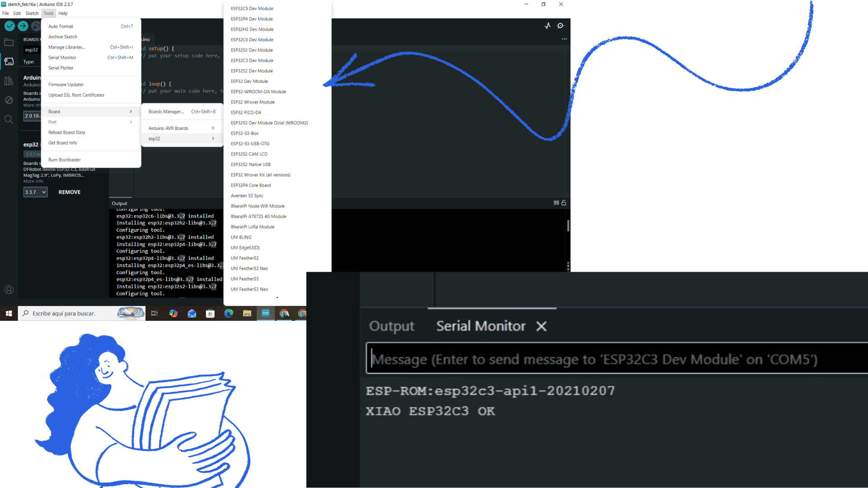The image size is (868, 488).
Task: Toggle the output scroll lock icon
Action: [564, 203]
